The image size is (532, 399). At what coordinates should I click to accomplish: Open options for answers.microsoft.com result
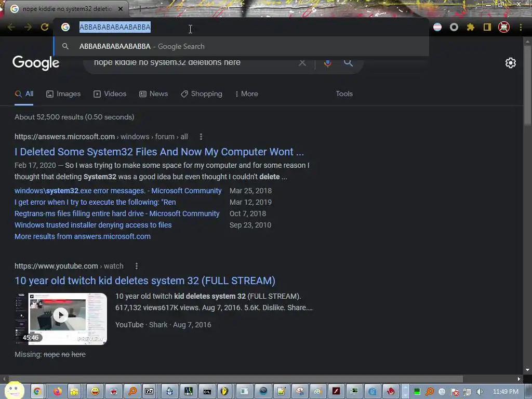tap(201, 137)
